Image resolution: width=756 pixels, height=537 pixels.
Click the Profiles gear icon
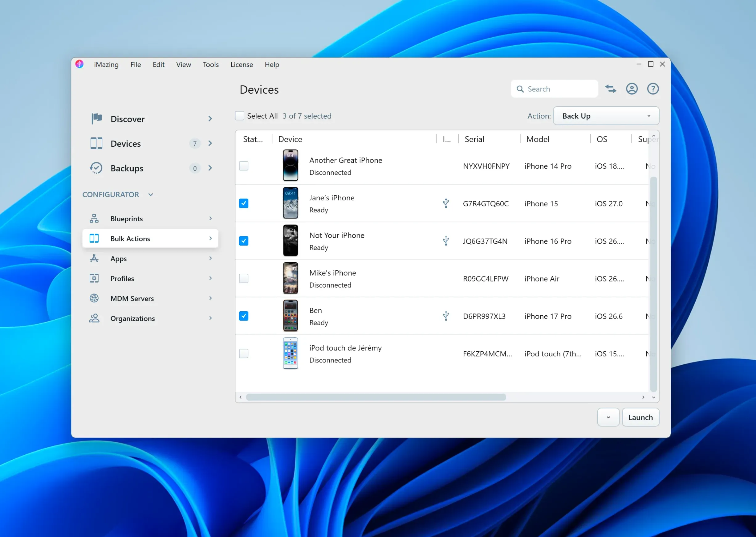(x=94, y=278)
